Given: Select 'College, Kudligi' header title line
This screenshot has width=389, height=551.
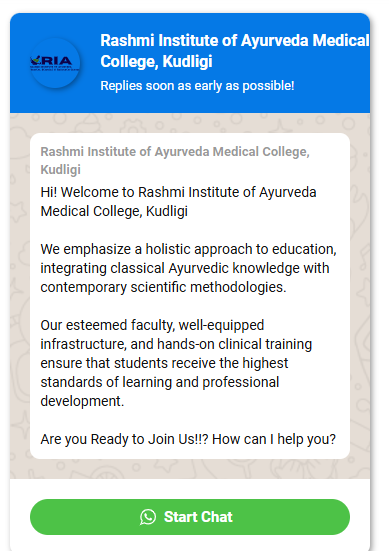Looking at the screenshot, I should [x=156, y=61].
